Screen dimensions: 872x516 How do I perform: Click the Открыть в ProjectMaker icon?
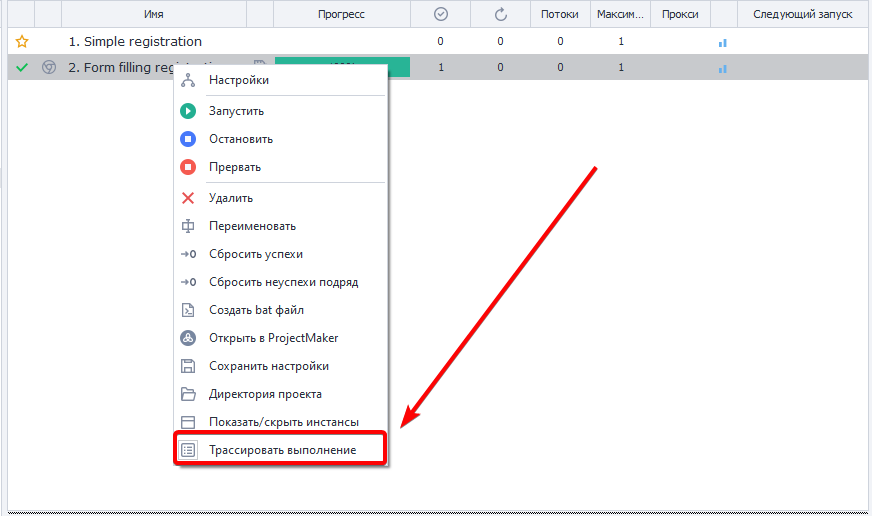pyautogui.click(x=188, y=338)
